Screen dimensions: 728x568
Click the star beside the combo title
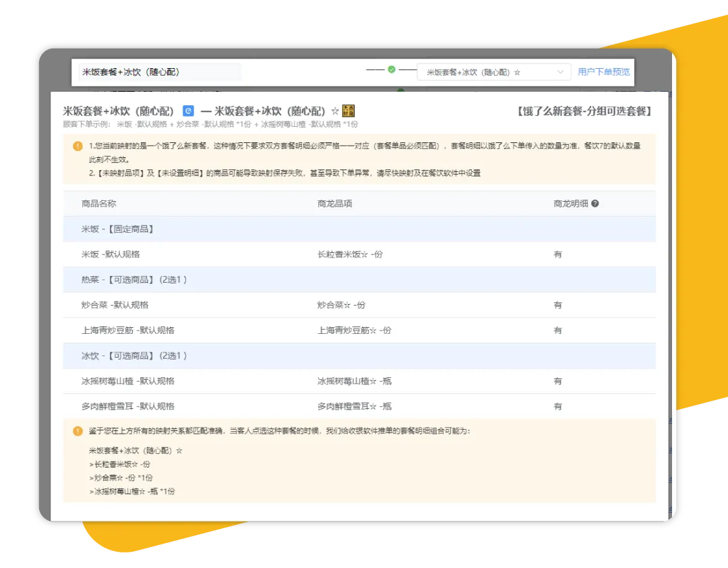335,111
